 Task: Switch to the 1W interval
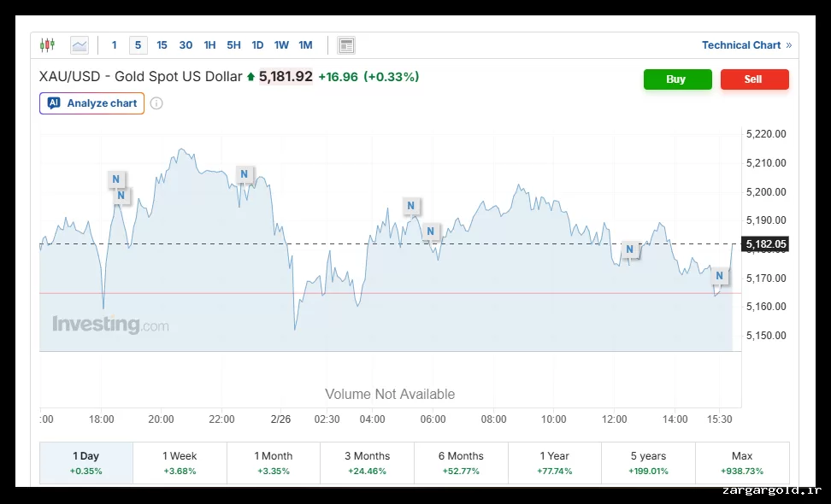coord(281,45)
